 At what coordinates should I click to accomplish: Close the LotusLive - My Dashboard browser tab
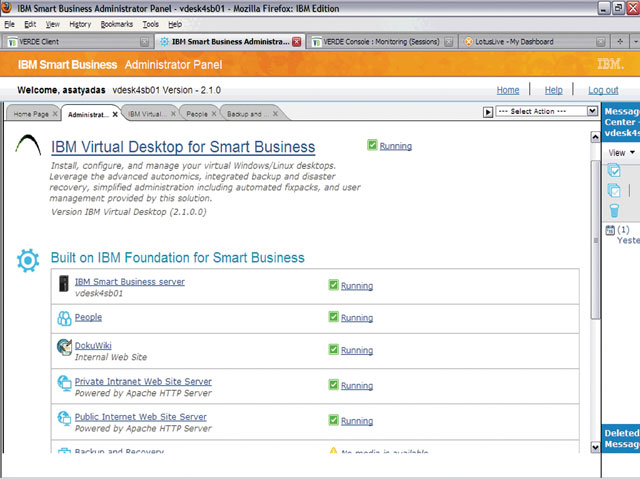click(600, 42)
